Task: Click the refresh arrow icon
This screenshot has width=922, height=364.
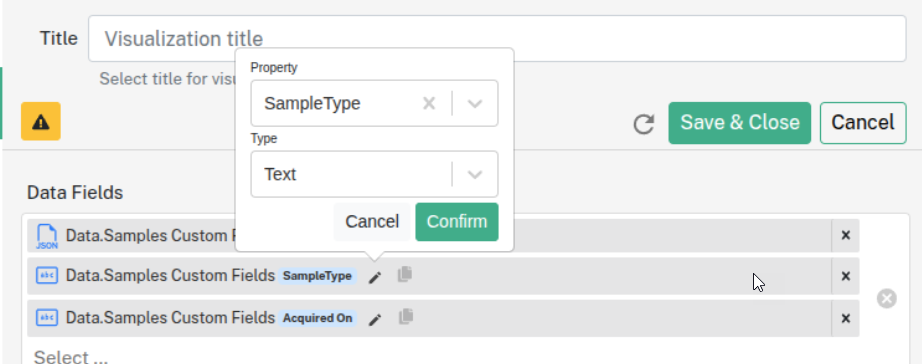Action: [x=644, y=124]
